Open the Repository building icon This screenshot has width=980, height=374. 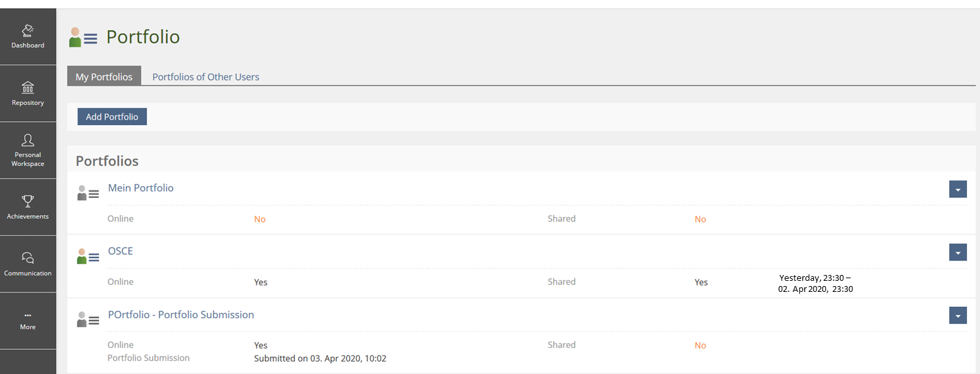[x=28, y=87]
